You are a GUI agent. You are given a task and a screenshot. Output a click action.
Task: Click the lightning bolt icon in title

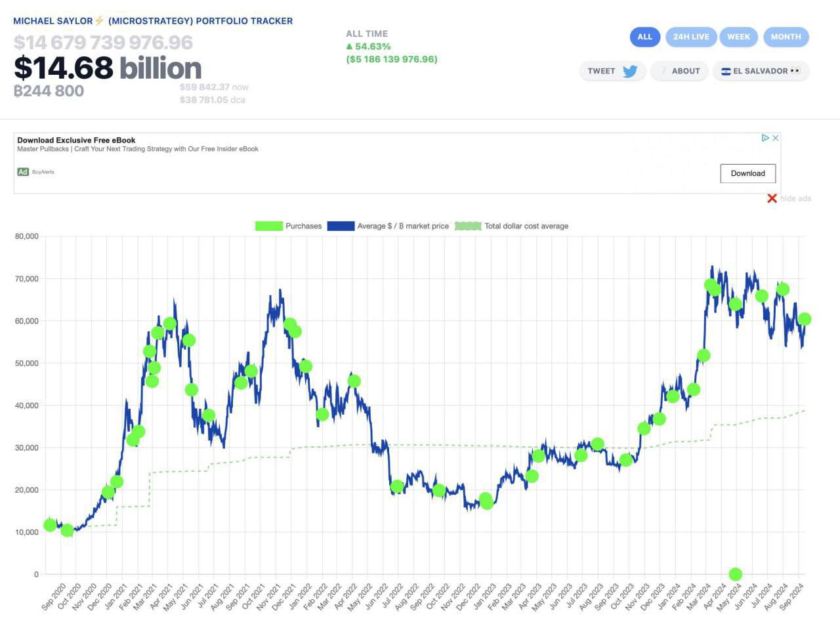100,21
